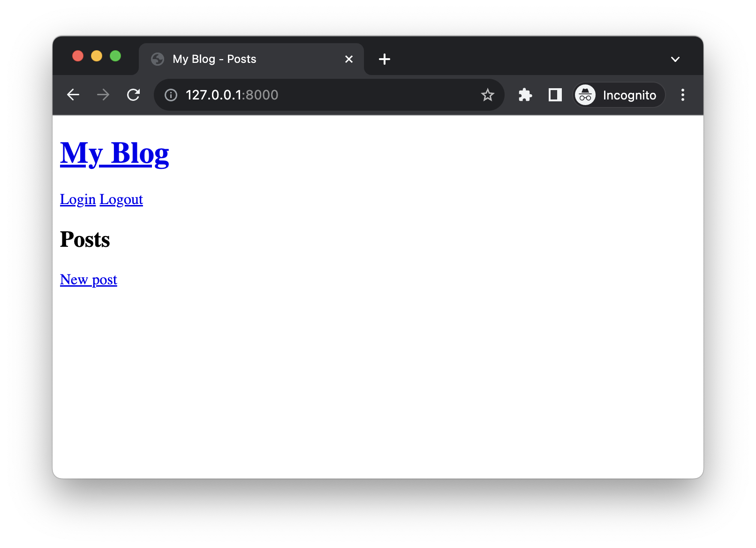
Task: Click the green macOS fullscreen dot
Action: [x=115, y=56]
